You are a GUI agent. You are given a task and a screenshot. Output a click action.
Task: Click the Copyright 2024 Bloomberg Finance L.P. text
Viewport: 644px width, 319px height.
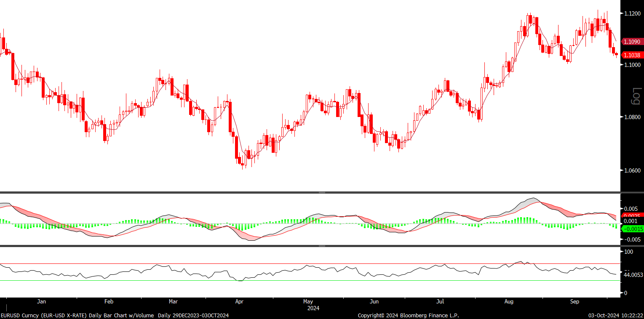[409, 315]
